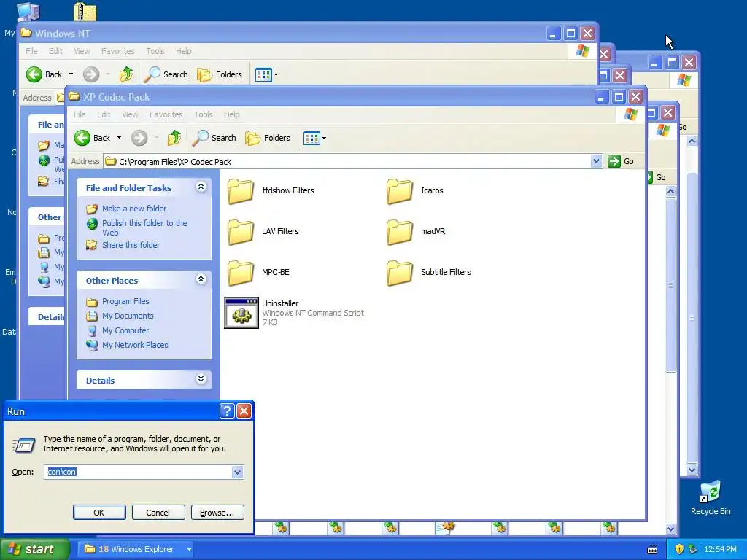Click the Up folder icon in XP Codec Pack
The width and height of the screenshot is (747, 560).
click(x=174, y=138)
